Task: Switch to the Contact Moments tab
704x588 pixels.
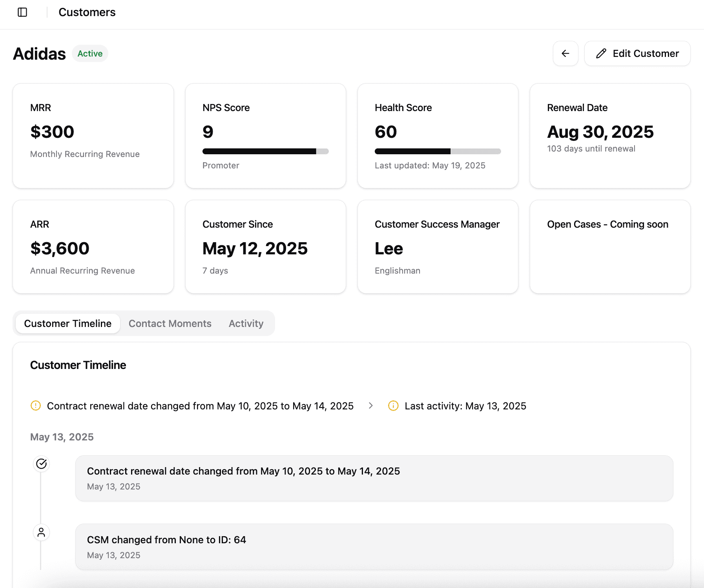Action: (x=170, y=323)
